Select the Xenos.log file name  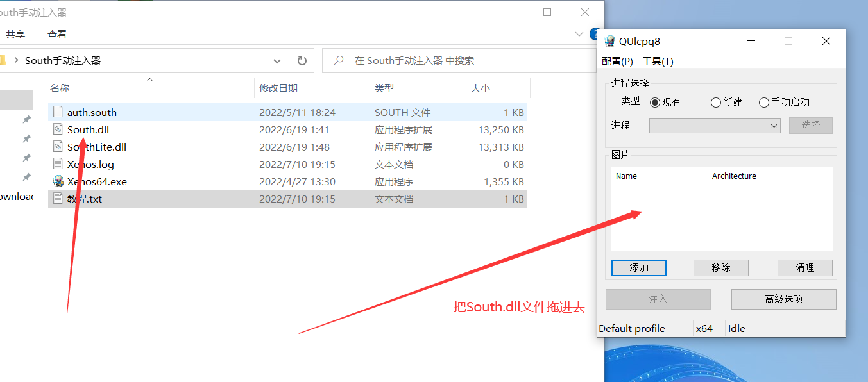(x=90, y=164)
